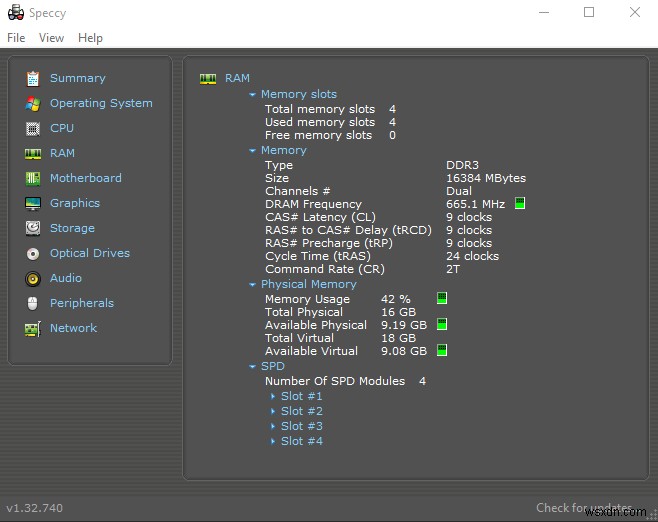Click the RAM heading title text

pyautogui.click(x=237, y=78)
